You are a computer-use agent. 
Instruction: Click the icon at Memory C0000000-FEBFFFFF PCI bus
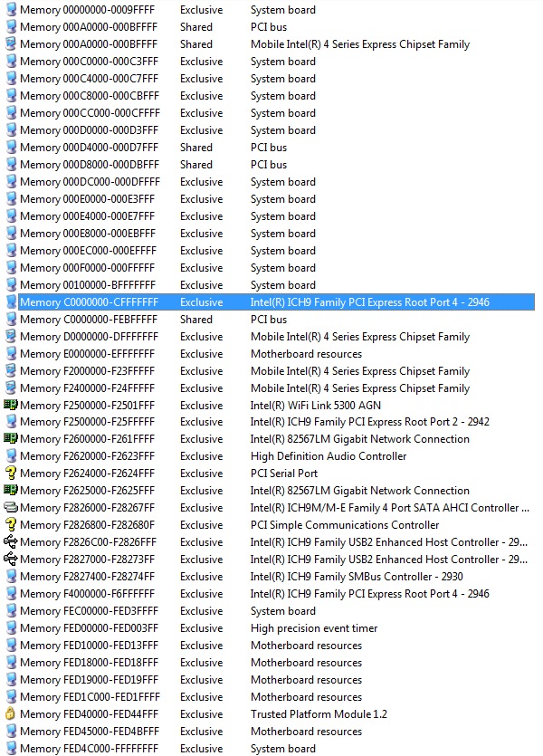click(x=11, y=320)
